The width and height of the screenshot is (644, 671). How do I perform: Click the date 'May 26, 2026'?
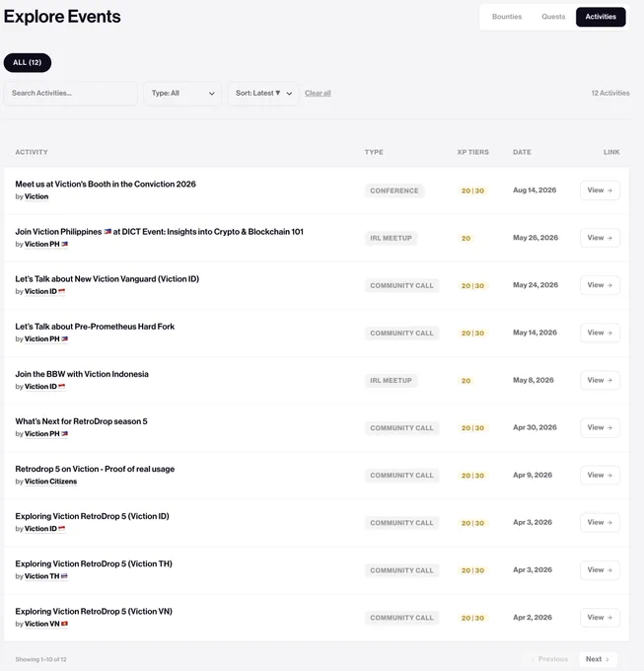536,238
